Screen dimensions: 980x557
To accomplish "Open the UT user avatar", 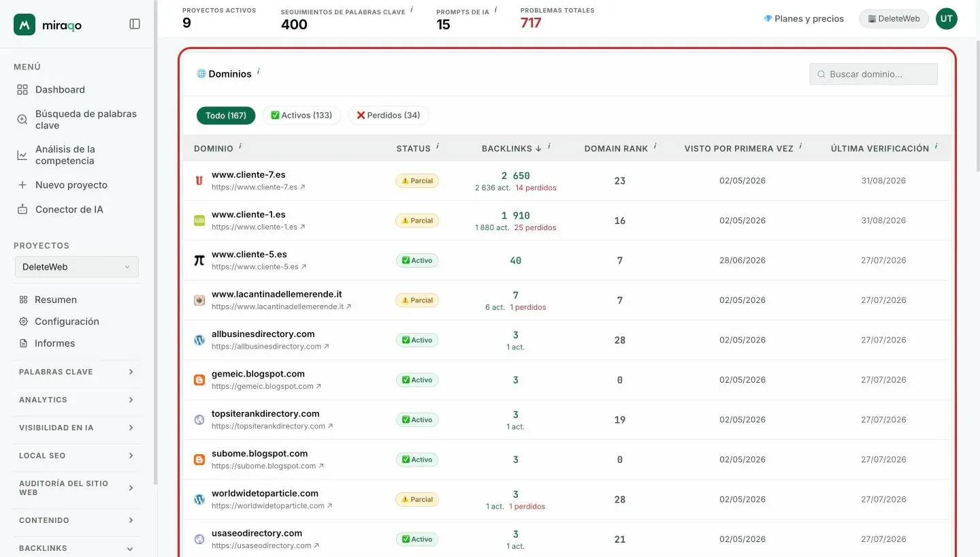I will click(946, 18).
